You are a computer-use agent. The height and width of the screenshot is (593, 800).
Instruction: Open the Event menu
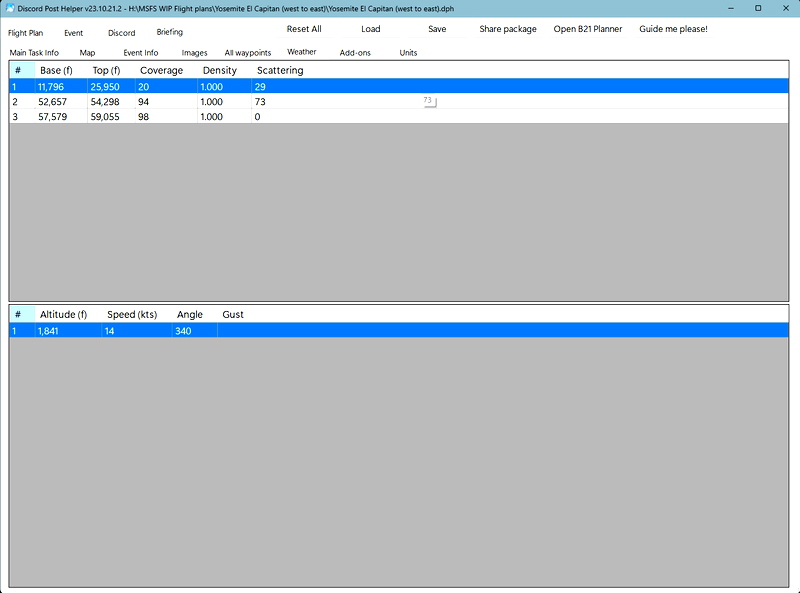click(74, 32)
